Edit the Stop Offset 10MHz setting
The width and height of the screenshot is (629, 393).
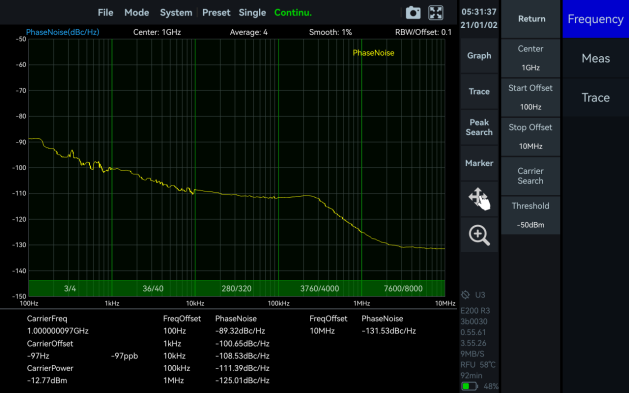(x=530, y=137)
